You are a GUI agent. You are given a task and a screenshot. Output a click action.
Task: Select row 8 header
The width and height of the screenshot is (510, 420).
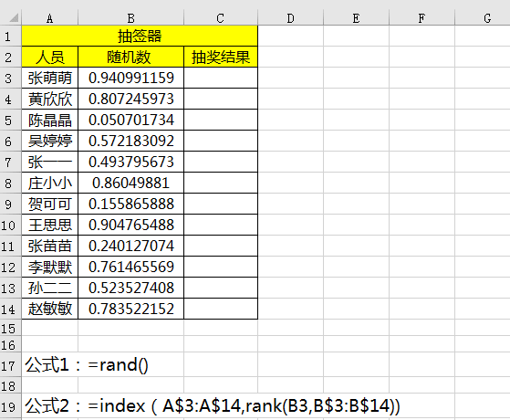point(10,183)
